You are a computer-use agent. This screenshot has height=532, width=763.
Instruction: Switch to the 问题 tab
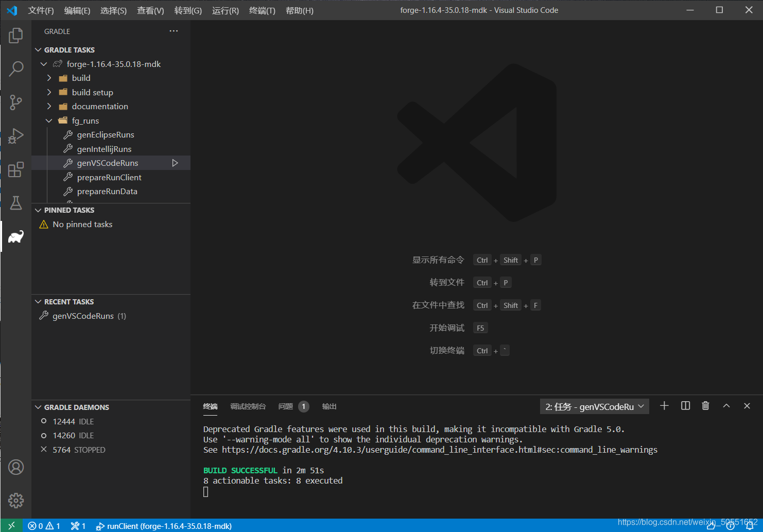point(285,406)
